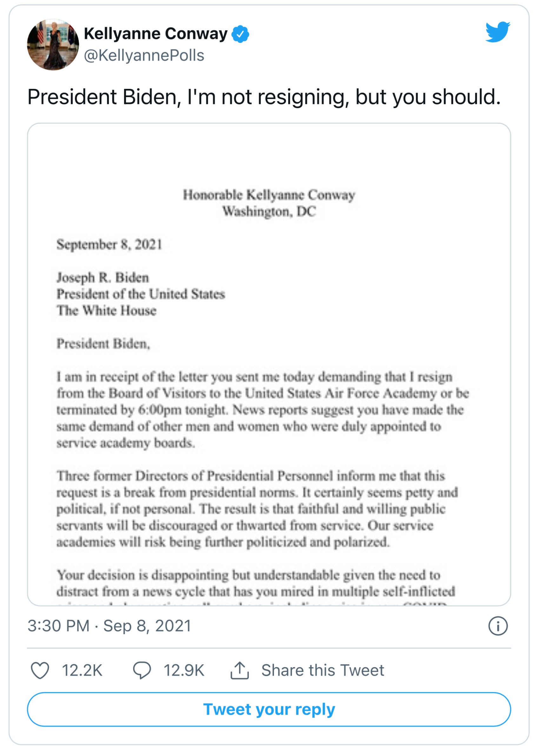This screenshot has width=538, height=756.
Task: Click the blue verified checkmark badge
Action: pyautogui.click(x=240, y=34)
